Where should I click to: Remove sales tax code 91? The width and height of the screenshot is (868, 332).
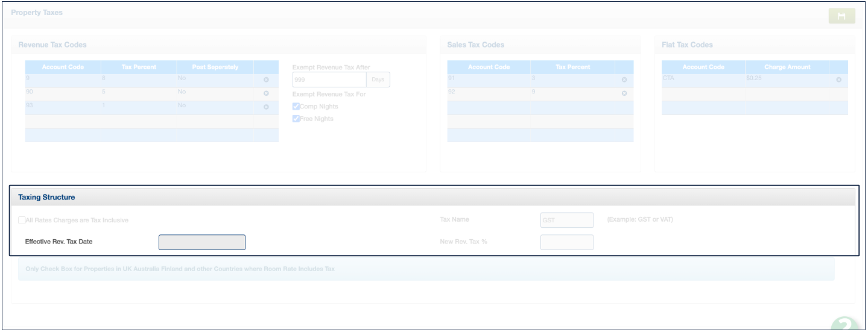(x=624, y=80)
